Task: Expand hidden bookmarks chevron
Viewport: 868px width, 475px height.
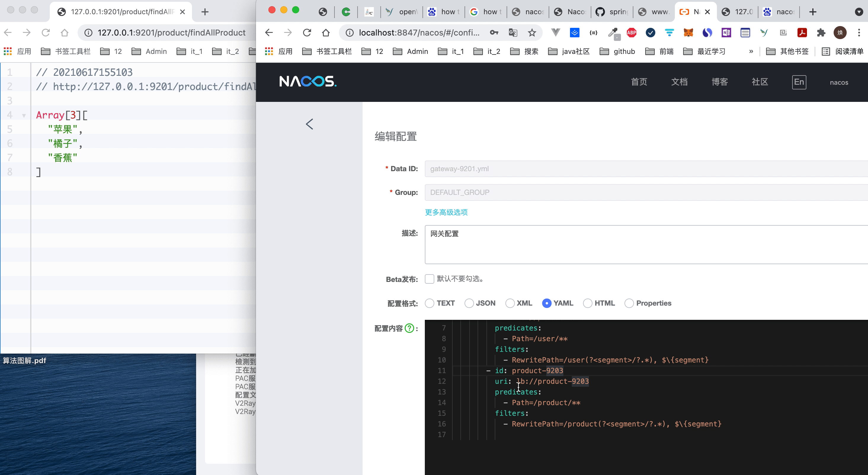Action: [x=751, y=51]
